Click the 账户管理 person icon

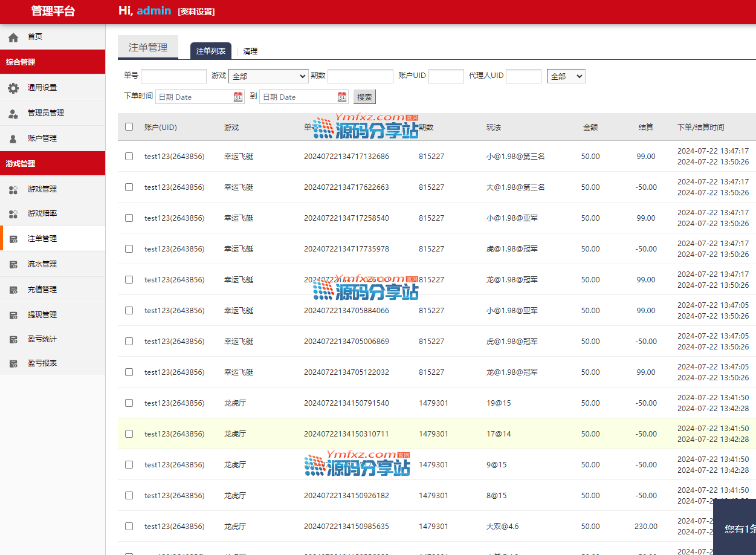click(x=13, y=139)
